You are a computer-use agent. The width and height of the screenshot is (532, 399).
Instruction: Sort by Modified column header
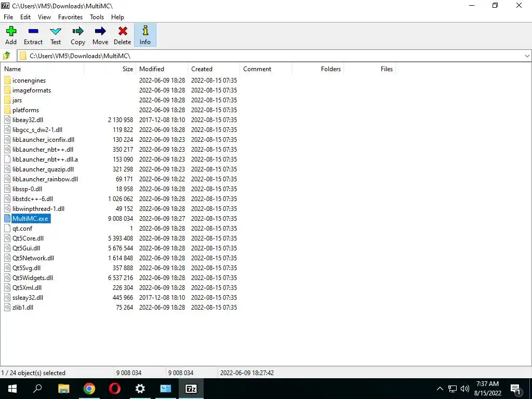coord(162,69)
